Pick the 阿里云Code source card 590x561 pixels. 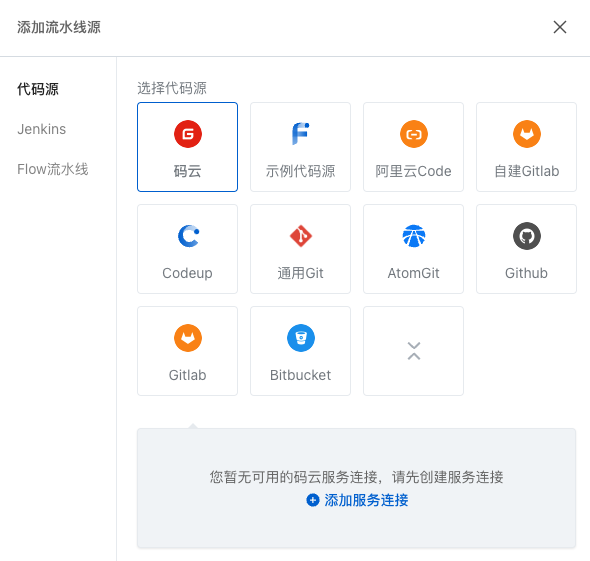(x=413, y=147)
